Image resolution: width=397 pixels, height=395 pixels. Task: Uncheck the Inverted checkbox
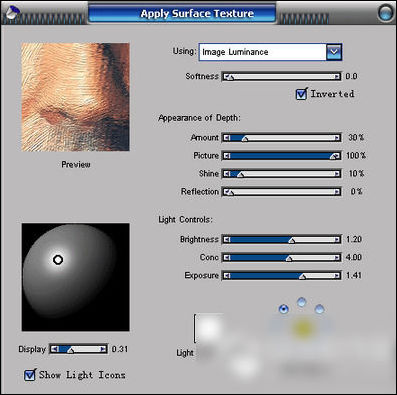tap(301, 94)
